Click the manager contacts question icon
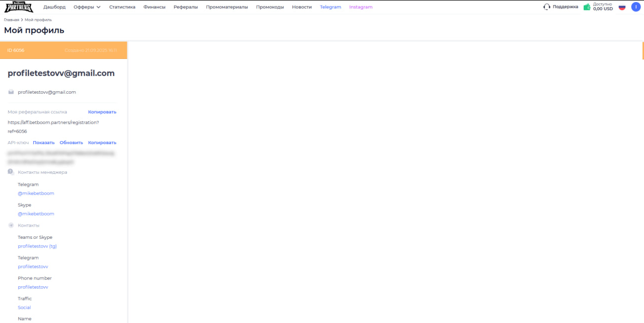This screenshot has height=323, width=644. pyautogui.click(x=11, y=172)
